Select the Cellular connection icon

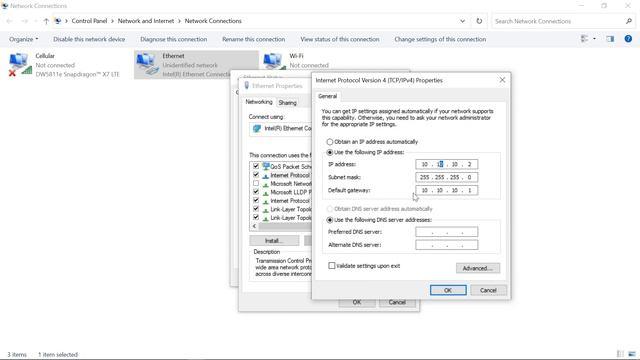coord(20,64)
